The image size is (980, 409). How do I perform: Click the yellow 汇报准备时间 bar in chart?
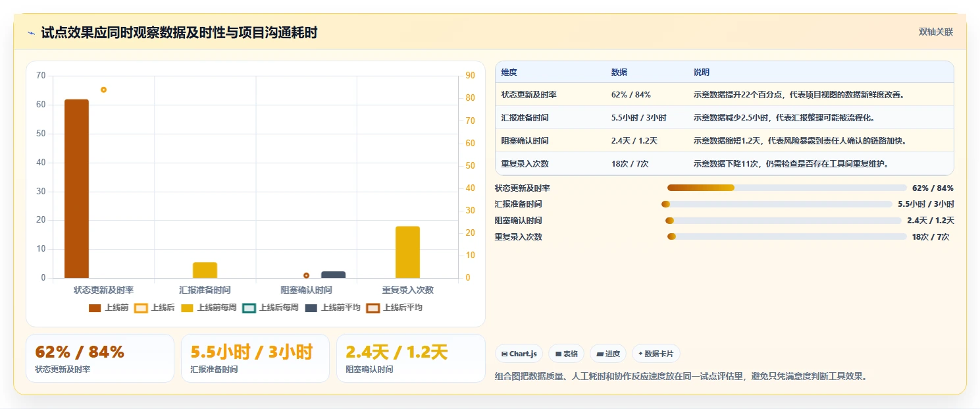(x=205, y=270)
